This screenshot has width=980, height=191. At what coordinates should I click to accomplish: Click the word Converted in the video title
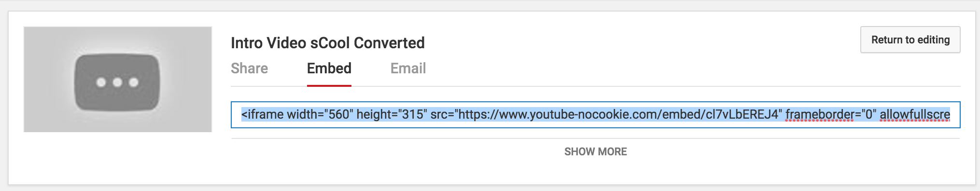tap(389, 43)
